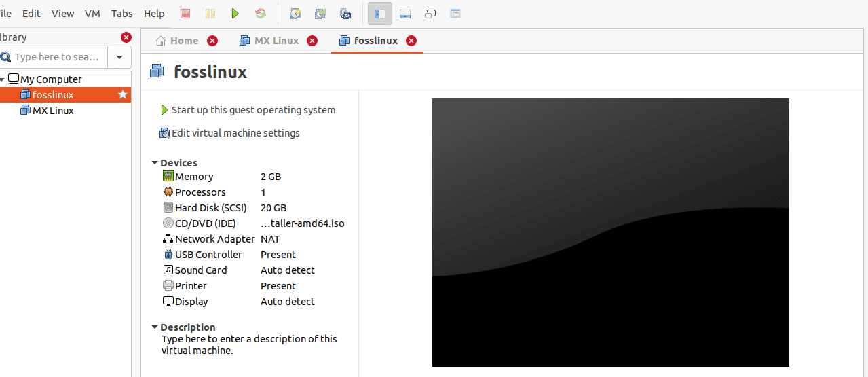Toggle the favorite star on fosslinux
868x377 pixels.
coord(123,94)
